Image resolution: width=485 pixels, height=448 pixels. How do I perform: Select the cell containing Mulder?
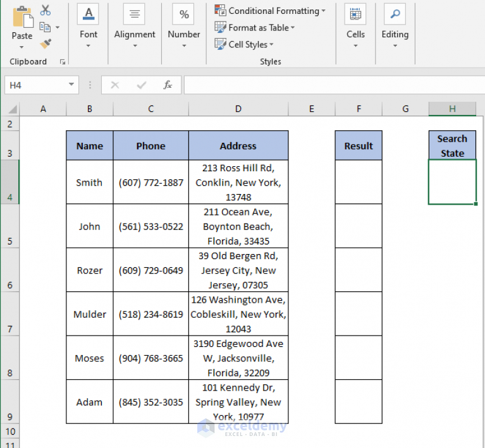click(x=90, y=314)
